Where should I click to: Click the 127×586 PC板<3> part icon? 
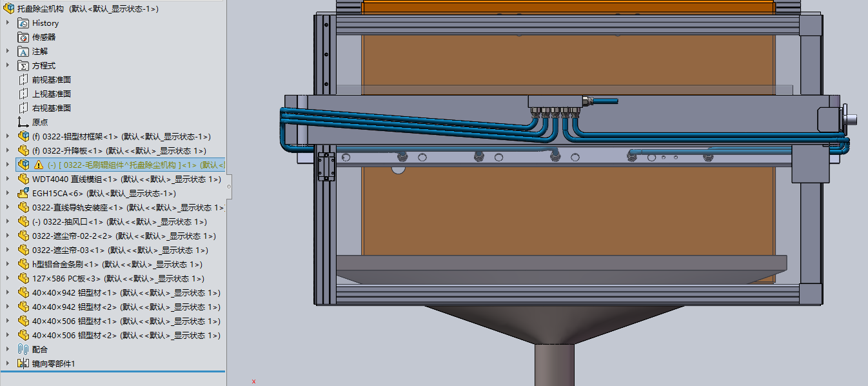tap(23, 279)
